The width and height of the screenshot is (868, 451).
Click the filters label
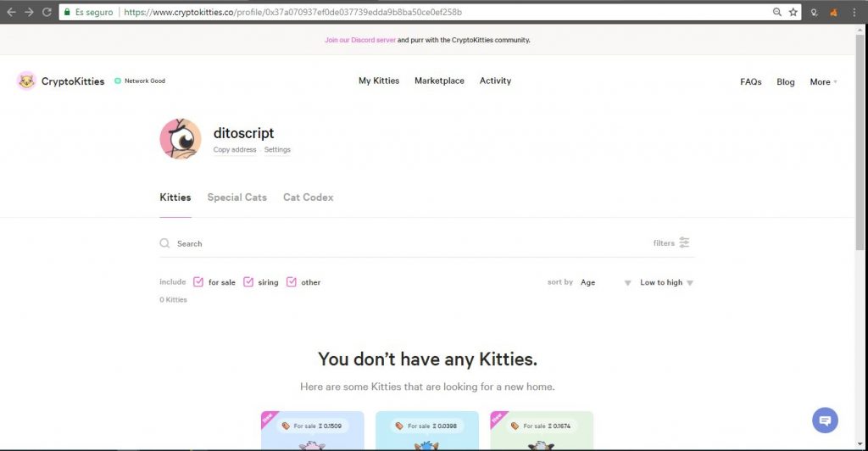pyautogui.click(x=664, y=243)
